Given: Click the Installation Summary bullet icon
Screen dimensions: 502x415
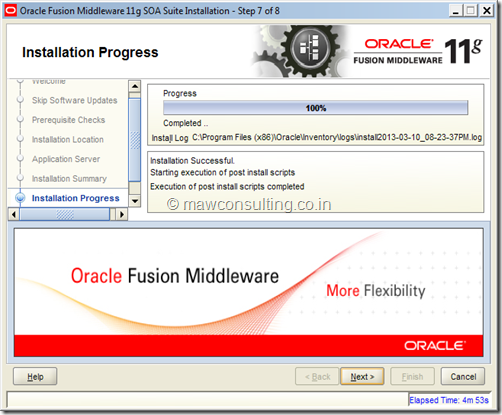Looking at the screenshot, I should tap(20, 178).
